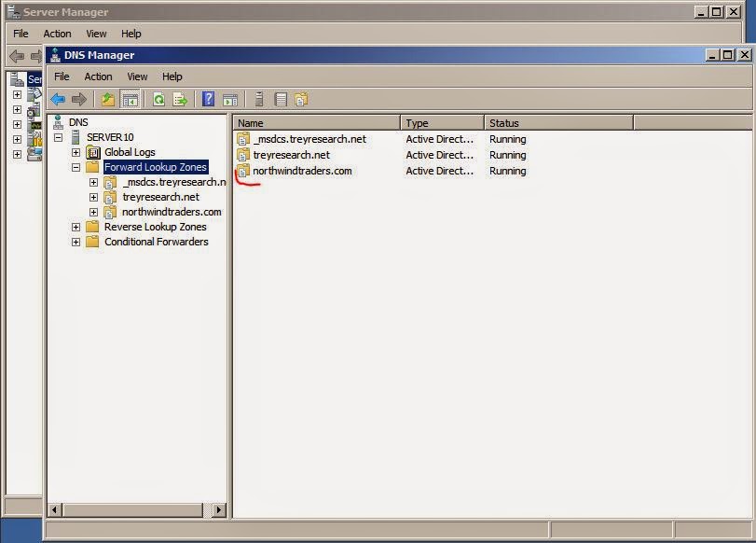This screenshot has height=543, width=756.
Task: Click the Export List toolbar icon
Action: click(180, 100)
